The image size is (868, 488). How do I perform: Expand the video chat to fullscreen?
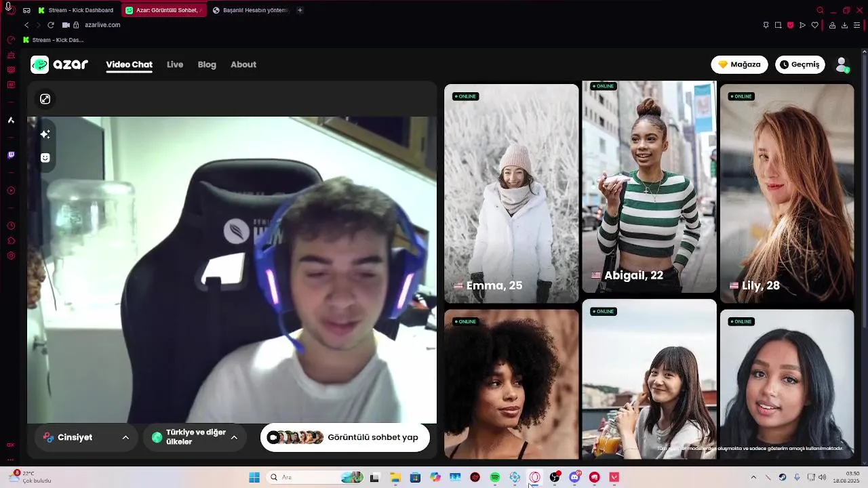tap(45, 99)
